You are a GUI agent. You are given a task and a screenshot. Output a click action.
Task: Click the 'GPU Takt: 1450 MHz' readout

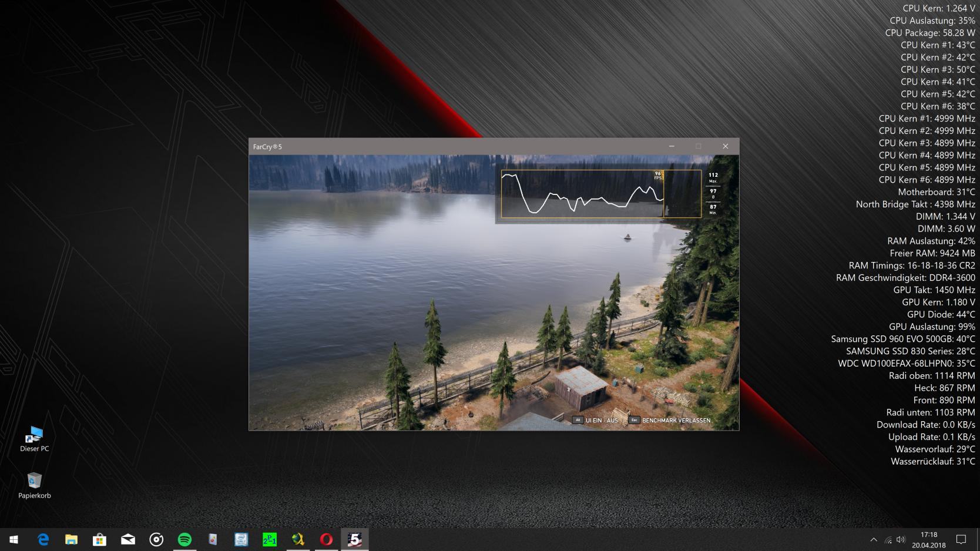(x=934, y=290)
